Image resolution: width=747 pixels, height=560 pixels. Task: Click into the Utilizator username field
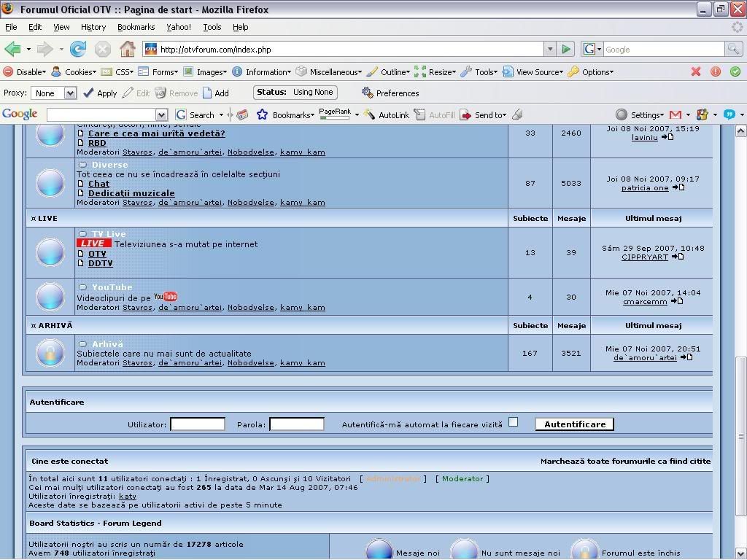197,424
